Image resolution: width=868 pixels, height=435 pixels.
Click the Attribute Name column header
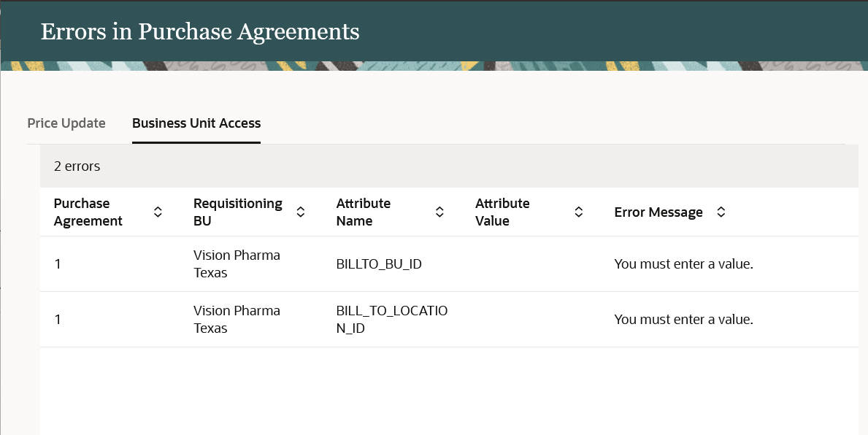[363, 212]
